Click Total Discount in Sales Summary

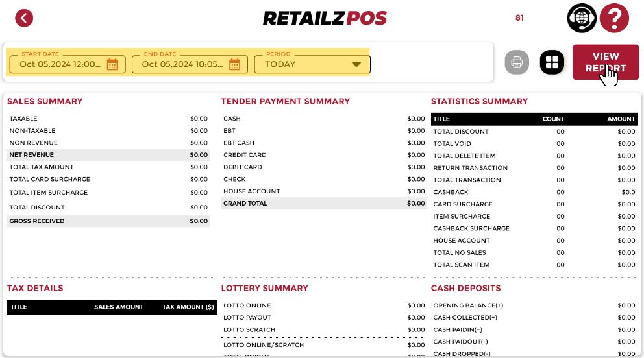coord(37,208)
